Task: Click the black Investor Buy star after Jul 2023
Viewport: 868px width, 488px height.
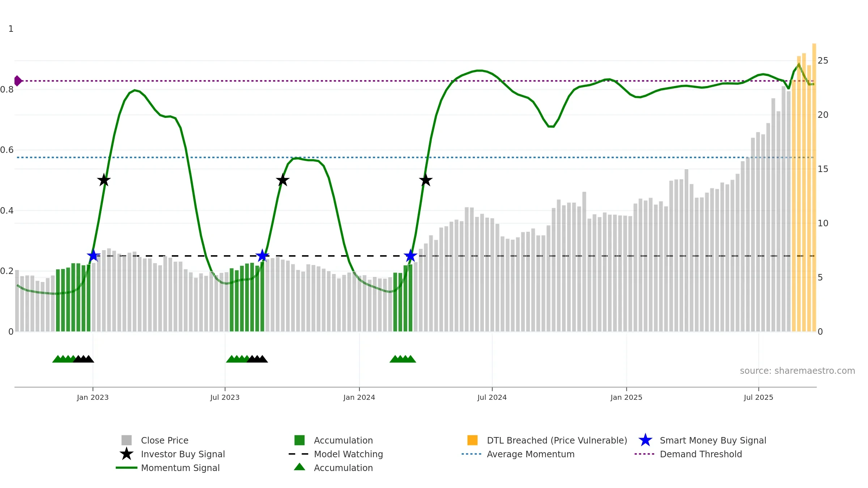Action: [282, 180]
